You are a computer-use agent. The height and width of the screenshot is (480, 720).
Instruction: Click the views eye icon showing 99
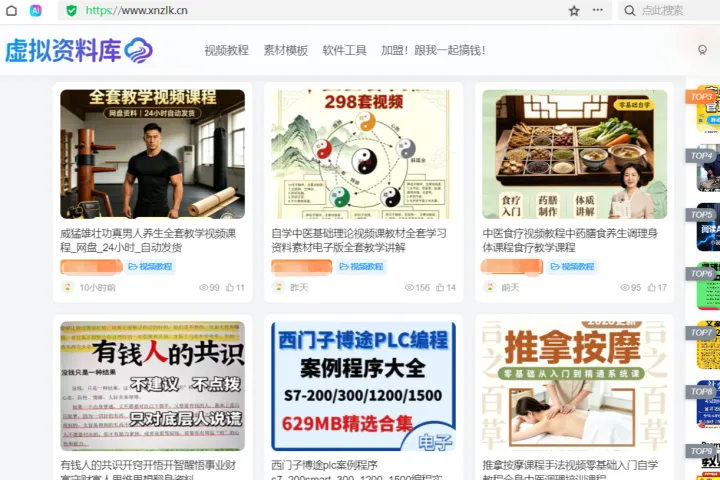click(203, 288)
